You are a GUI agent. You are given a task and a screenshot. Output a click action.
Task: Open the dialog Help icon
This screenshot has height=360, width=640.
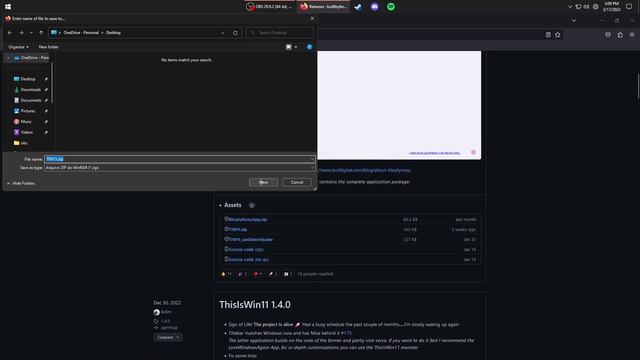(309, 47)
